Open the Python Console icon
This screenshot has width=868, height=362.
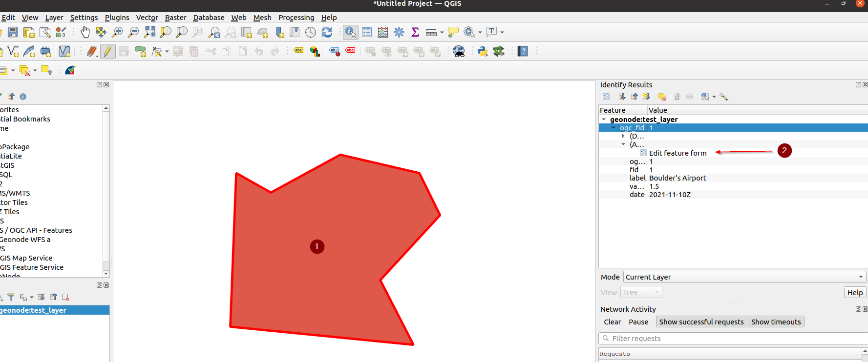(x=483, y=51)
